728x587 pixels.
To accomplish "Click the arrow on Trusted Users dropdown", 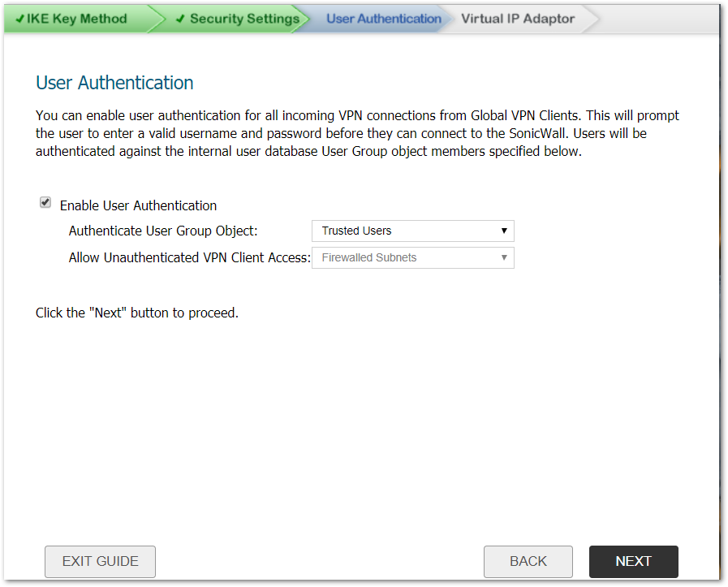I will pos(504,231).
